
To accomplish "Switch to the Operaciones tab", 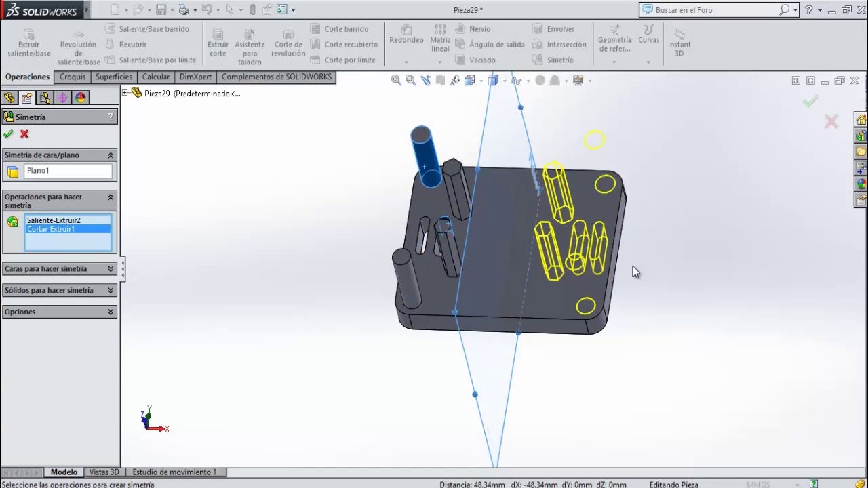I will click(x=28, y=77).
